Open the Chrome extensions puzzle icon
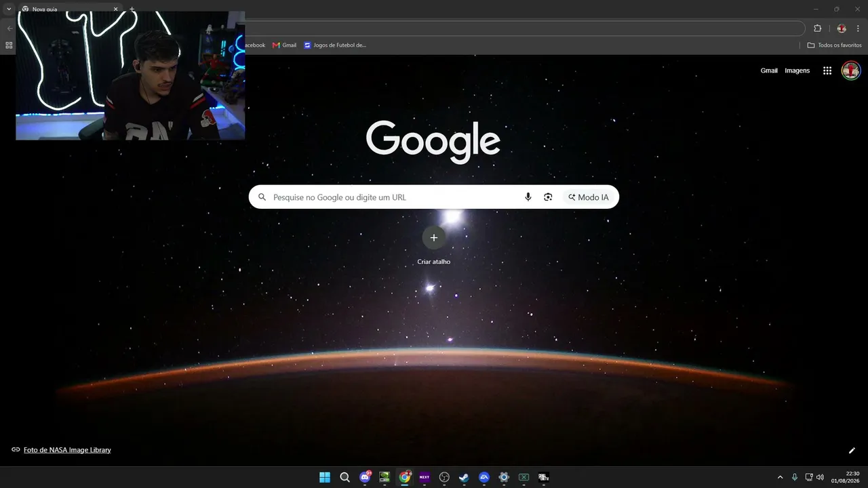Image resolution: width=868 pixels, height=488 pixels. (x=817, y=28)
